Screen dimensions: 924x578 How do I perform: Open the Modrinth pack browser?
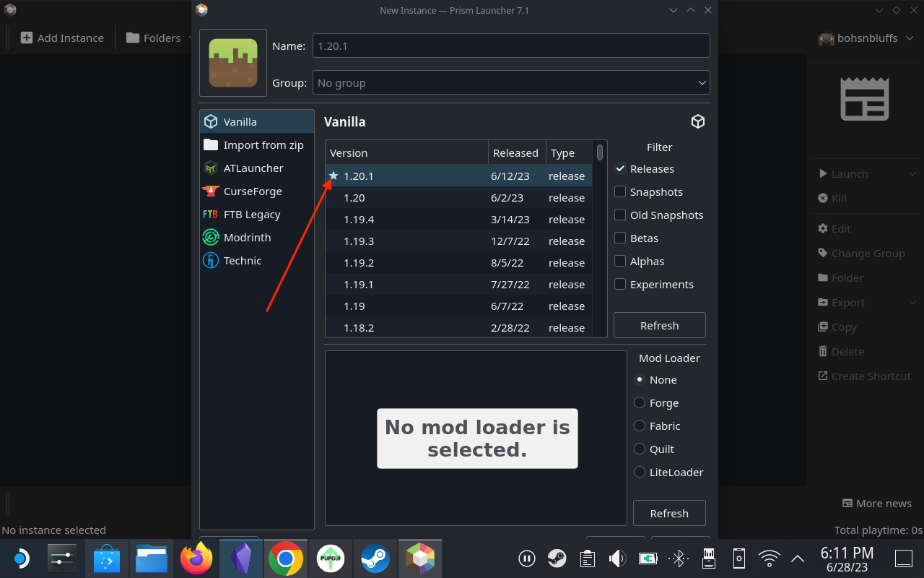tap(246, 237)
